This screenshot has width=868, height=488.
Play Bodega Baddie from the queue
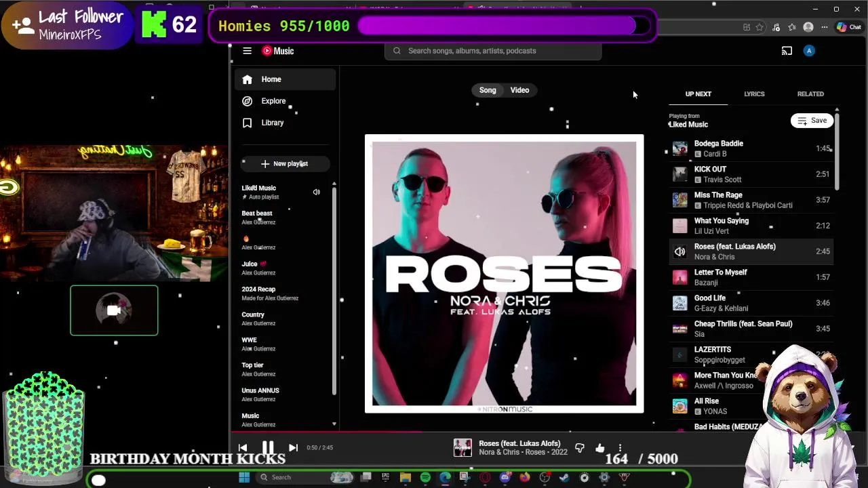point(751,148)
